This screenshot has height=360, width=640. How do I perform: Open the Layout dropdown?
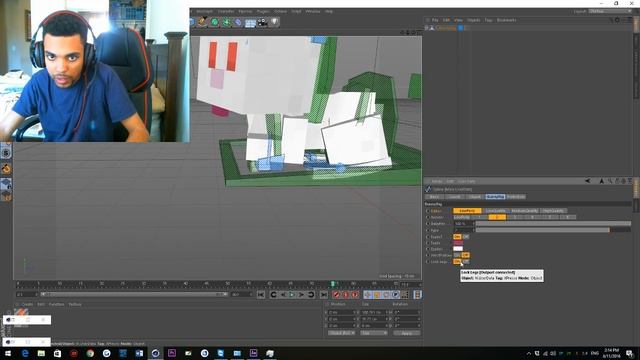tap(611, 11)
